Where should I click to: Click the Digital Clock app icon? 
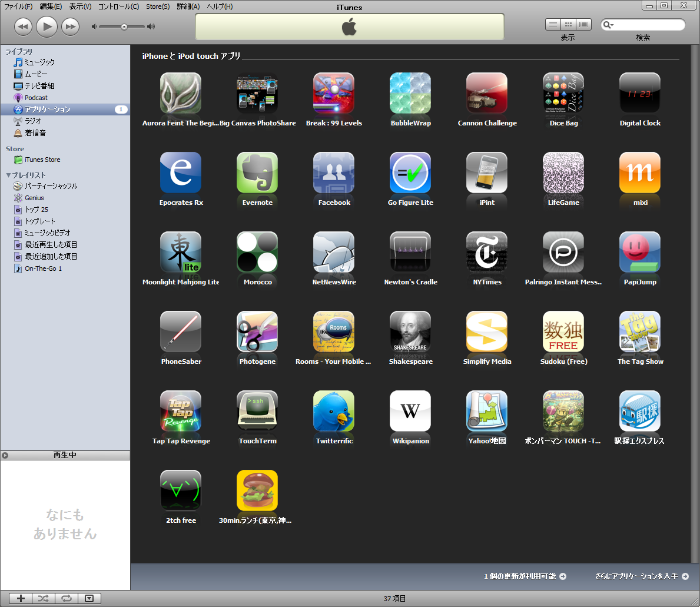640,93
